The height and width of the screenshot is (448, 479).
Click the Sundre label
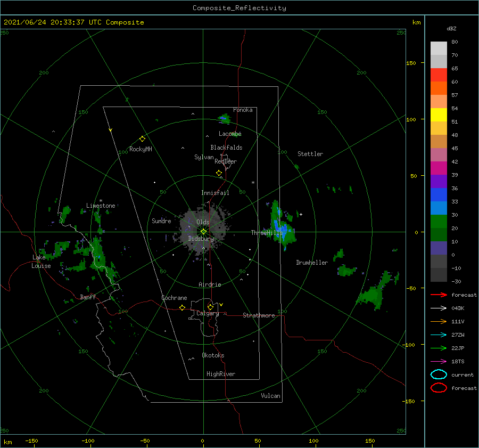pos(161,221)
